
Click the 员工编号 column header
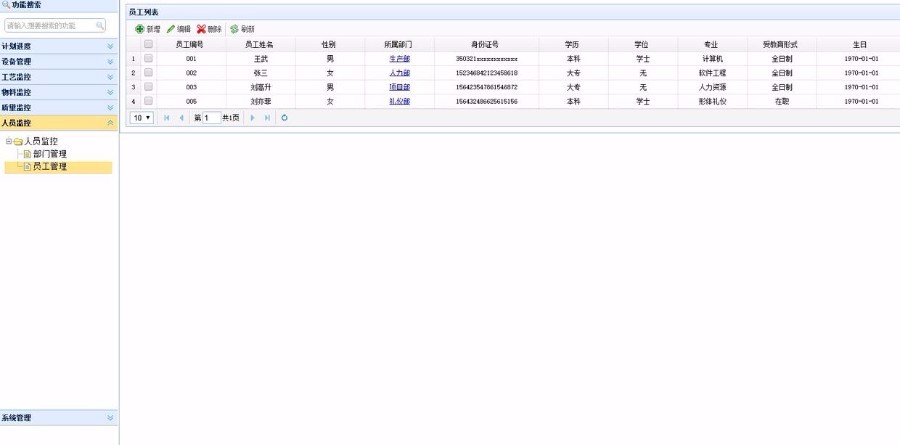192,44
